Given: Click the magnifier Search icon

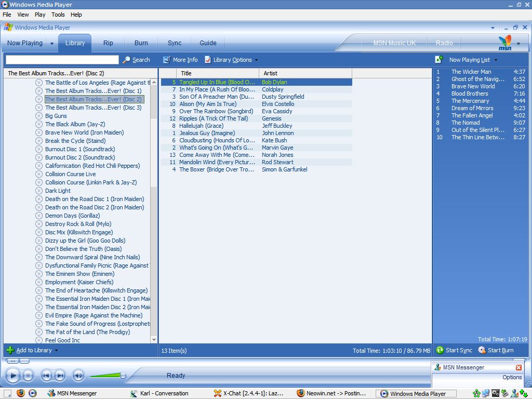Looking at the screenshot, I should pyautogui.click(x=127, y=60).
